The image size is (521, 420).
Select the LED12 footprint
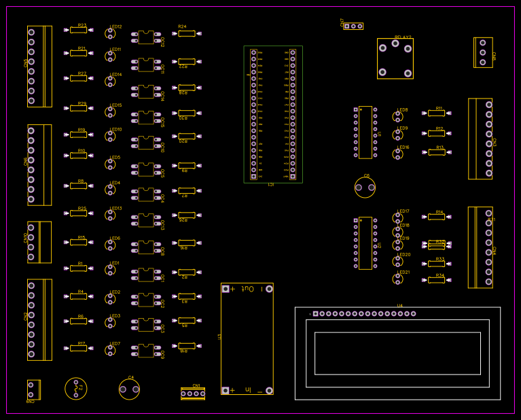coord(110,33)
